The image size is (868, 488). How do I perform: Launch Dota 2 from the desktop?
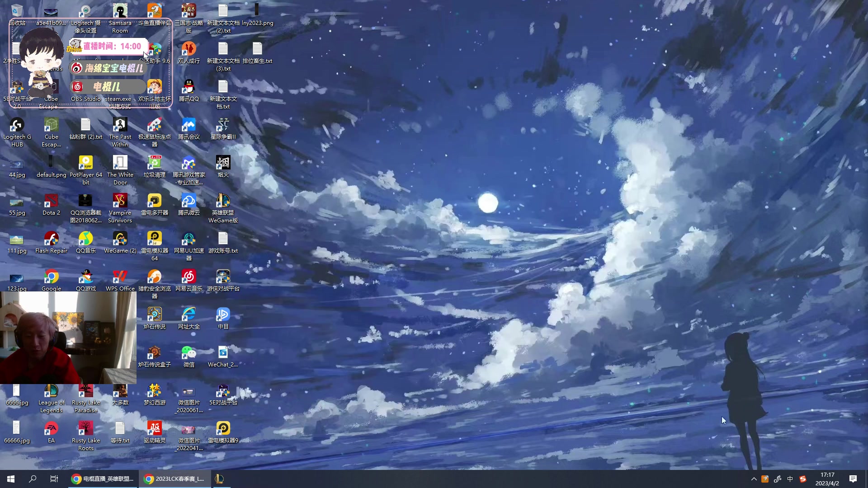coord(51,204)
